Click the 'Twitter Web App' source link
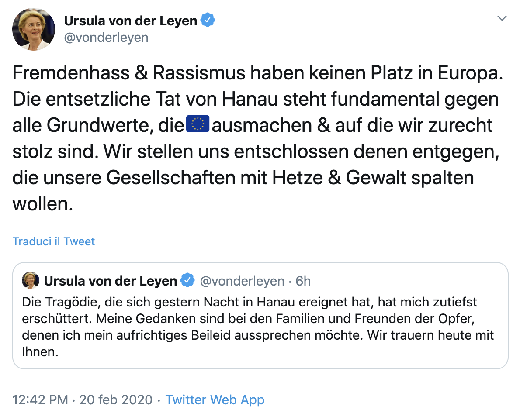 click(x=215, y=399)
